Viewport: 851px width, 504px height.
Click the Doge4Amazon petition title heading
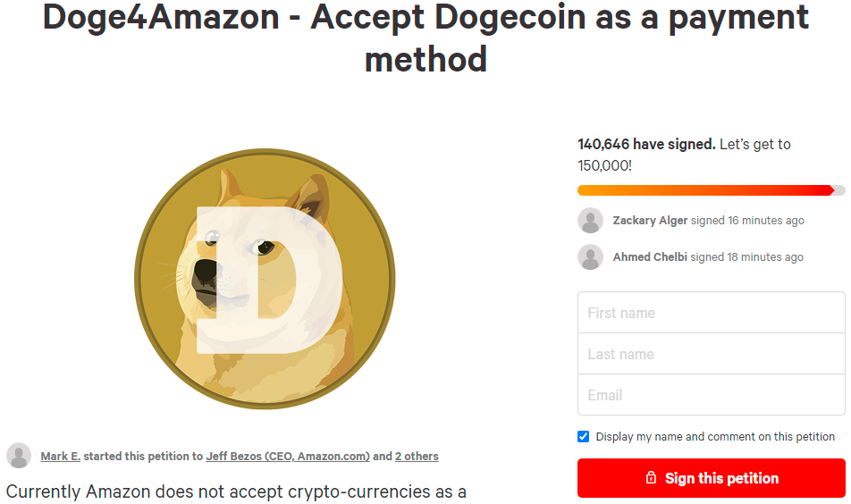pyautogui.click(x=425, y=37)
